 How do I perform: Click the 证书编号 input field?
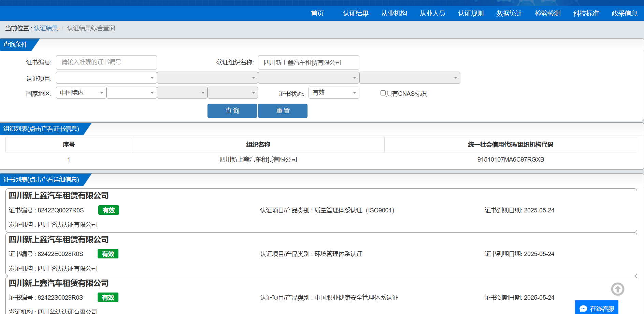[x=106, y=62]
